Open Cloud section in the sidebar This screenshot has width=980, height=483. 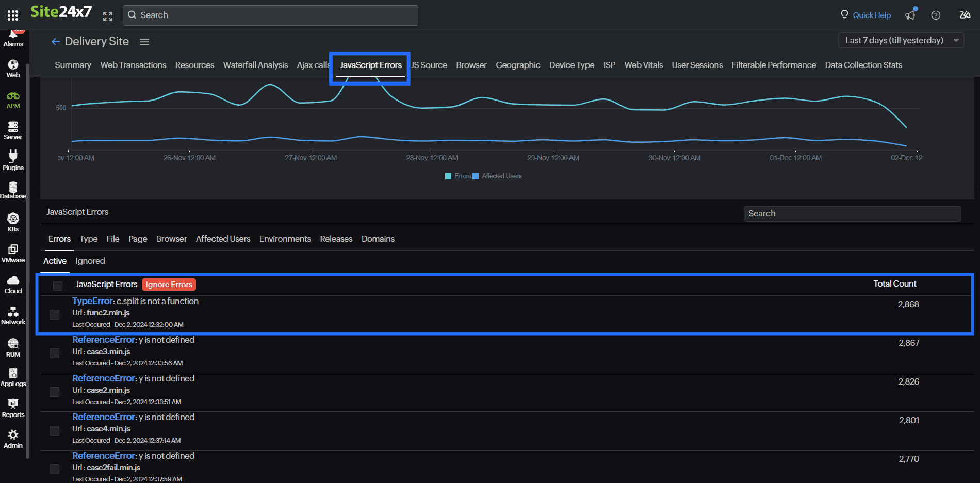(x=13, y=285)
